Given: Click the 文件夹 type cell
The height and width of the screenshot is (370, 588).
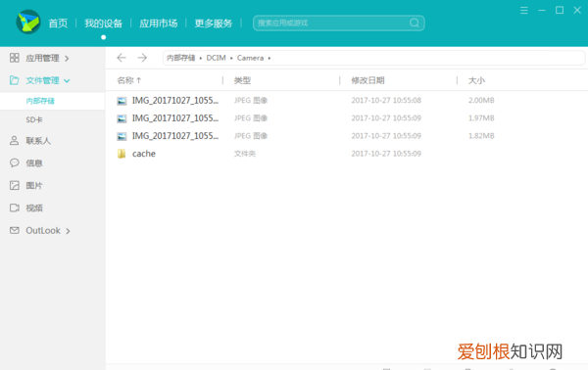Looking at the screenshot, I should [x=244, y=154].
